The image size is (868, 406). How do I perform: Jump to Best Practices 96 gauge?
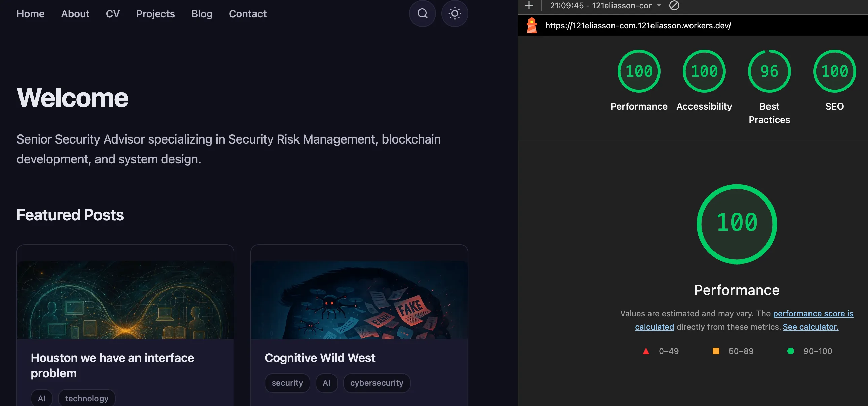click(x=769, y=71)
